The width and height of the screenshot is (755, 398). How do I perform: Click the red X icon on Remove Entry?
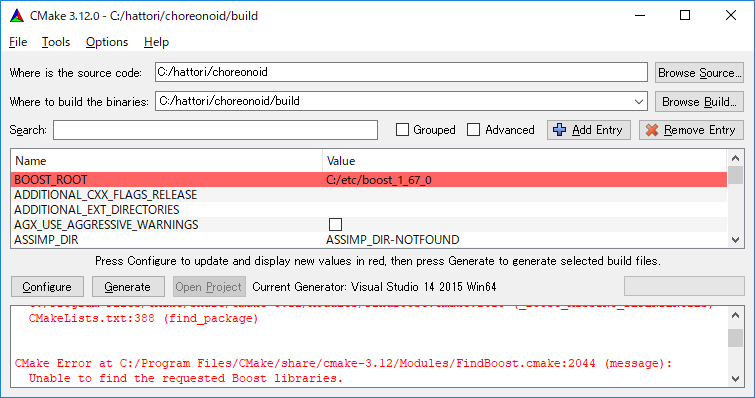pyautogui.click(x=652, y=130)
